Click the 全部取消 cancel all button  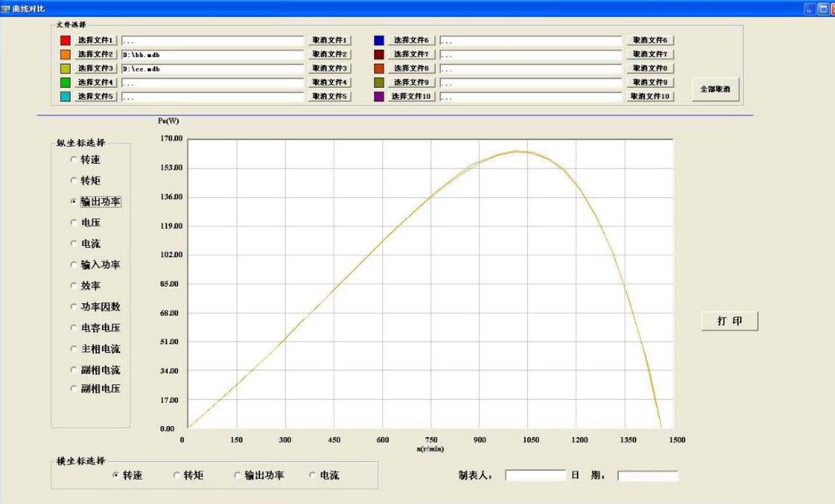[x=714, y=88]
